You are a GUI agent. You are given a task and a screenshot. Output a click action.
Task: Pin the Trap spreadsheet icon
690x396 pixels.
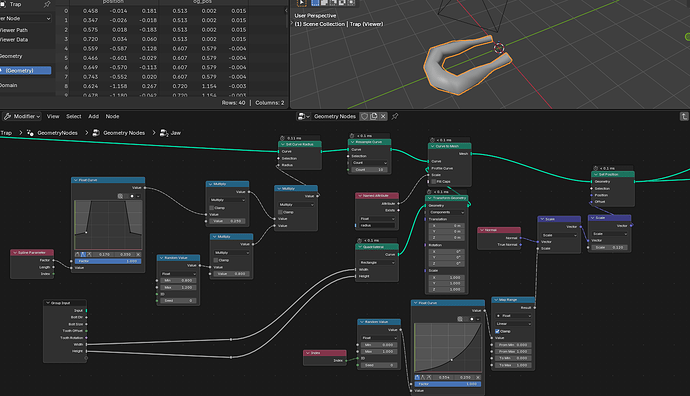[x=47, y=4]
